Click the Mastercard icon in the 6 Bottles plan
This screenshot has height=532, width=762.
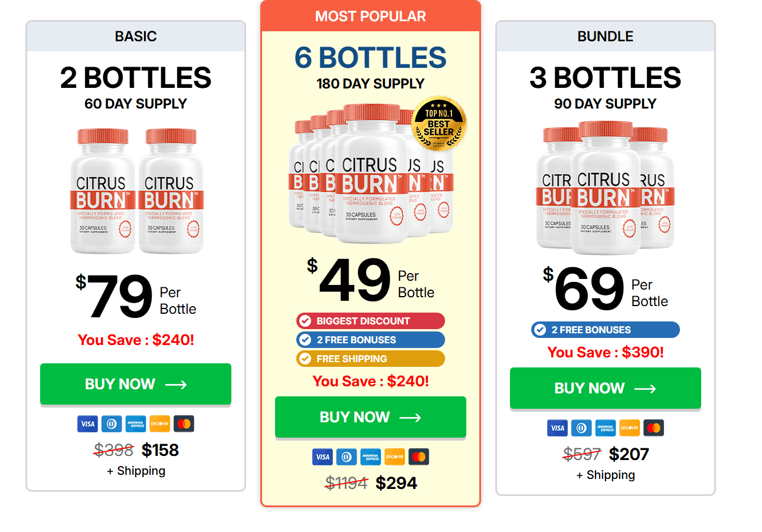418,457
